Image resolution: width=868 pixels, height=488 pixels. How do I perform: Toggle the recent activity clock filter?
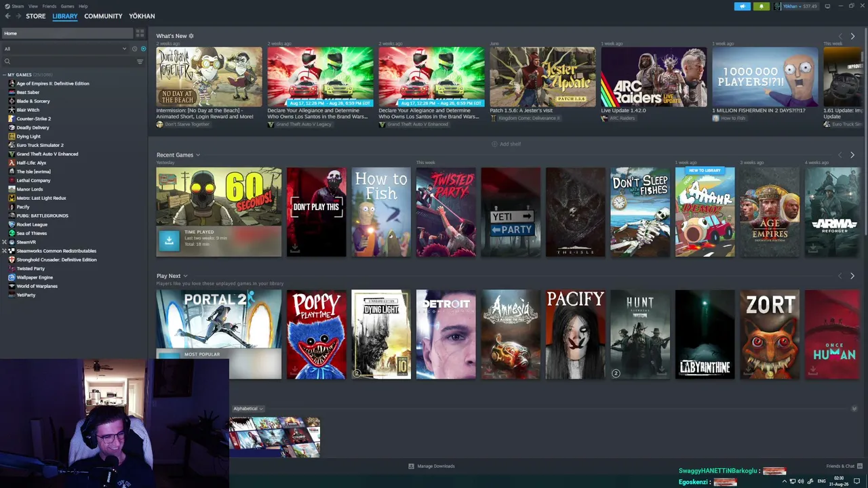click(134, 49)
